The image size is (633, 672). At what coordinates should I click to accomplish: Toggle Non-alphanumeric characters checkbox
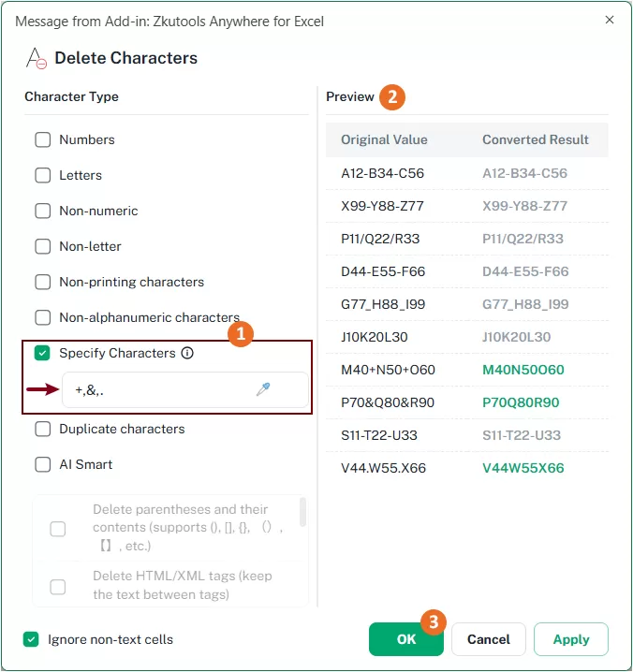pos(42,317)
